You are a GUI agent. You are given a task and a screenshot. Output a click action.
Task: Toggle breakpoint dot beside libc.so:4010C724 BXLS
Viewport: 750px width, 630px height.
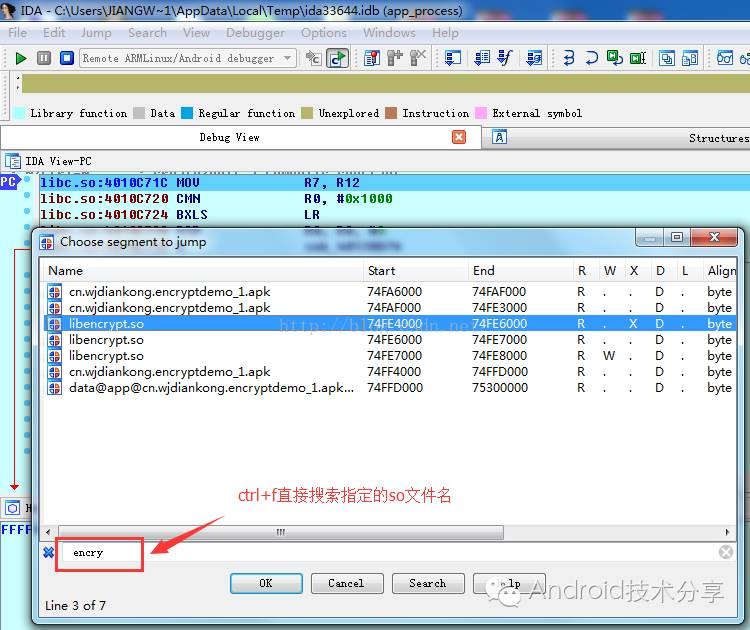click(x=27, y=211)
